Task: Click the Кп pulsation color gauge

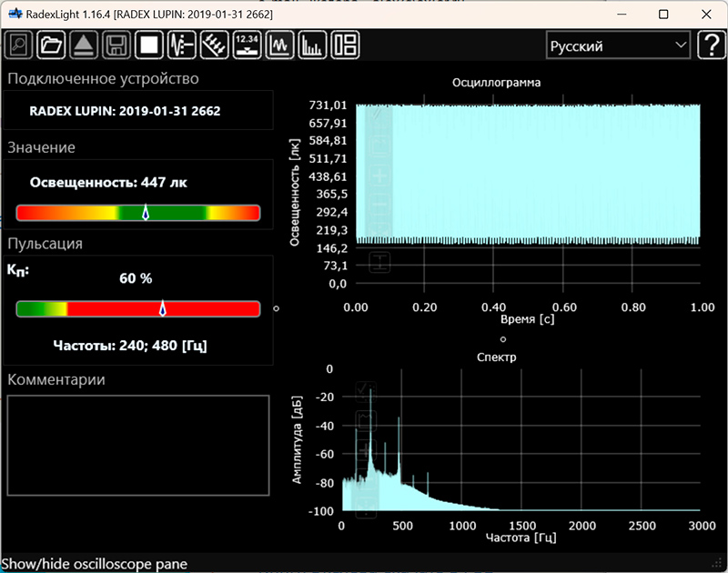Action: click(x=138, y=309)
